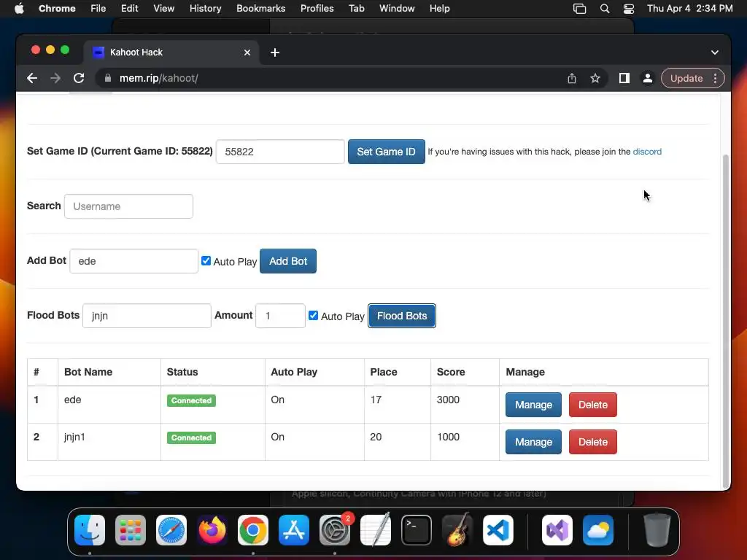This screenshot has width=747, height=560.
Task: Click the menu bar date and time
Action: 689,8
